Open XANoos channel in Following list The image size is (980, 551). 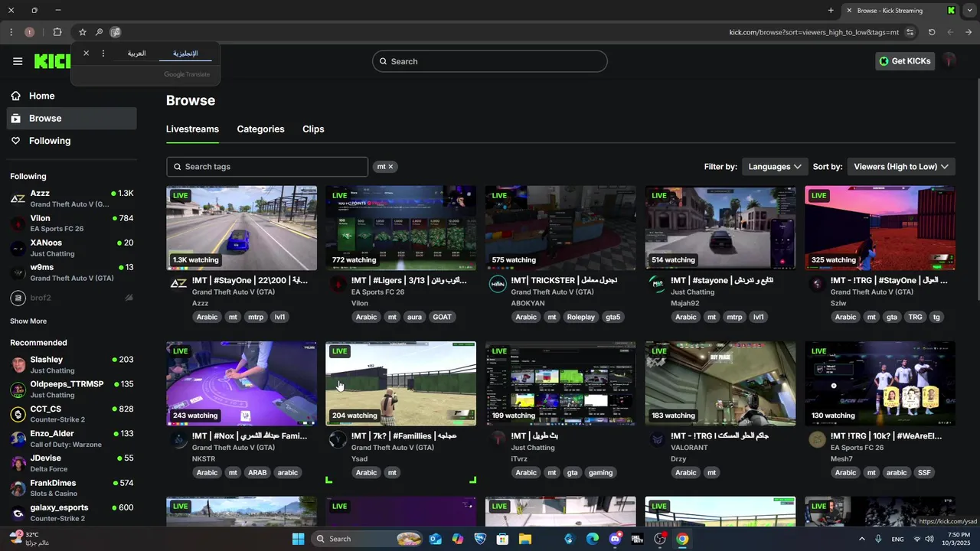pos(72,248)
